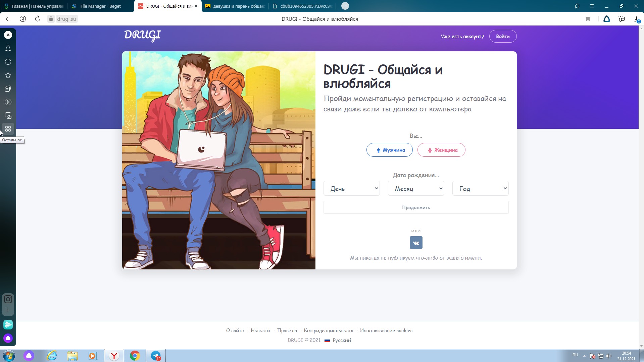Viewport: 644px width, 362px height.
Task: Expand the Год dropdown
Action: (x=480, y=189)
